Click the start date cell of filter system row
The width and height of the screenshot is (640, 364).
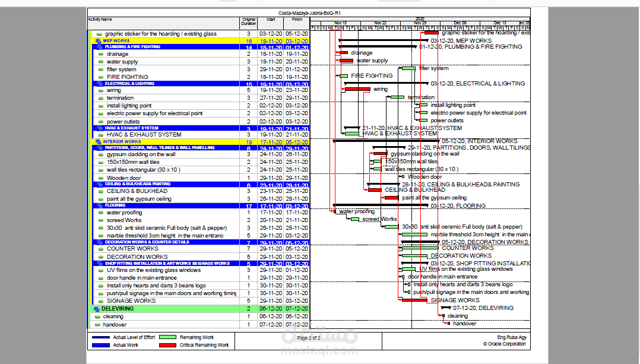point(271,69)
